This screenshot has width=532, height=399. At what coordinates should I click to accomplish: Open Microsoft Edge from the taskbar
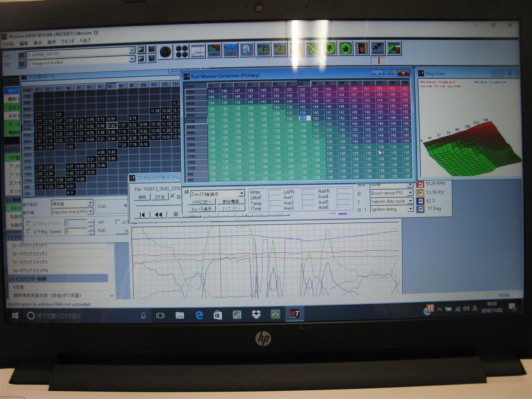199,315
